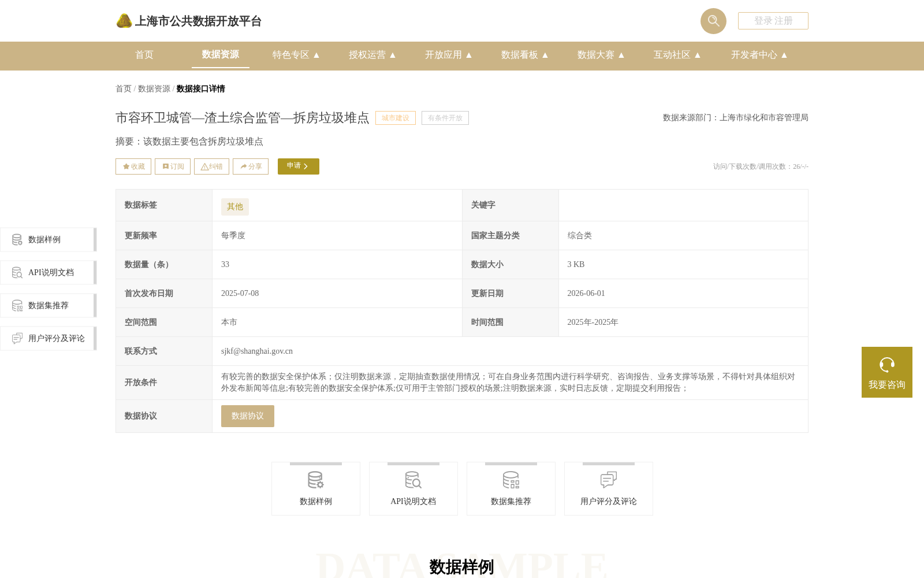Screen dimensions: 924x578
Task: Select 数据资源 navigation tab
Action: point(221,54)
